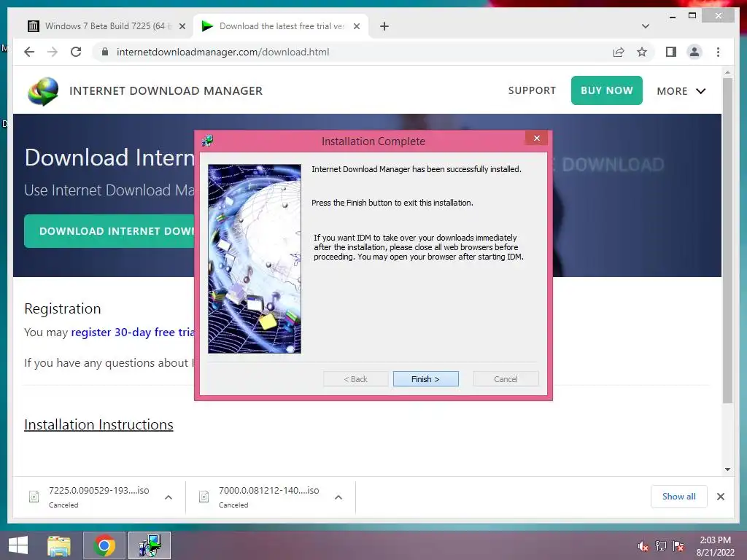Click the scrollbar up arrow
The width and height of the screenshot is (747, 560).
(x=727, y=72)
